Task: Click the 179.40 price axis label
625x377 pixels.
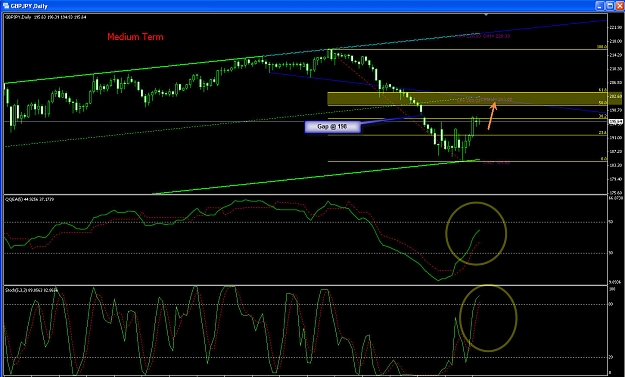Action: coord(616,179)
